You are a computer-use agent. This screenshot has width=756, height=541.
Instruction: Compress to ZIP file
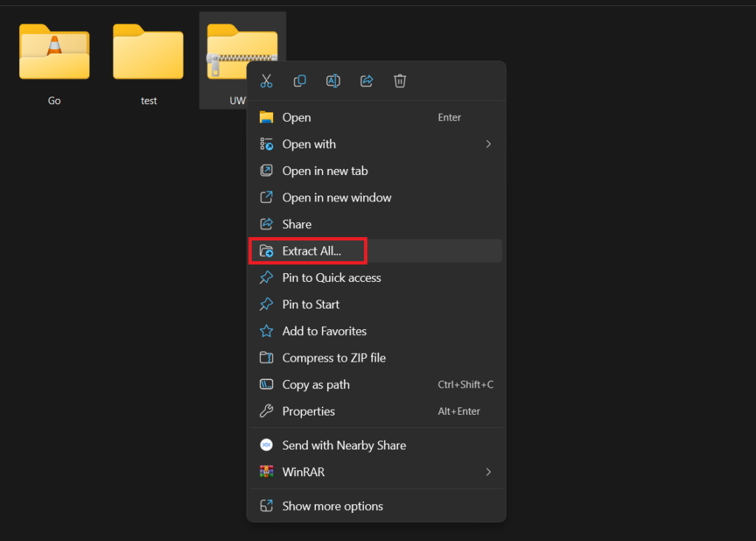[x=334, y=358]
